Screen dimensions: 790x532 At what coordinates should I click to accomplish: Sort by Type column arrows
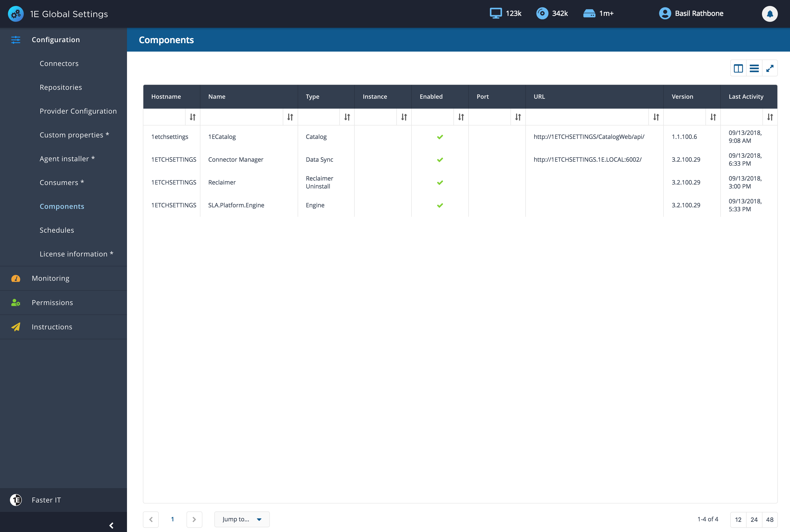coord(347,117)
